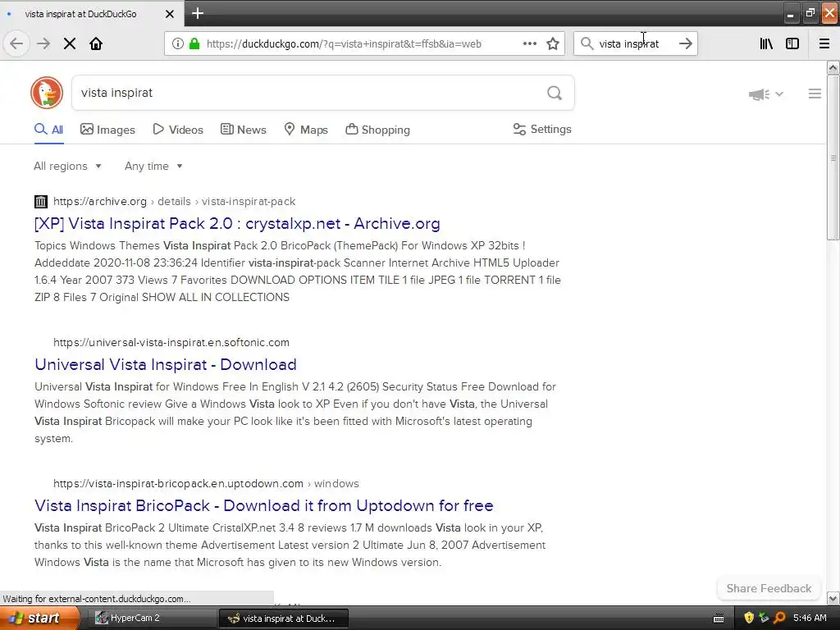Click the Share Feedback button
This screenshot has width=840, height=630.
(x=769, y=588)
